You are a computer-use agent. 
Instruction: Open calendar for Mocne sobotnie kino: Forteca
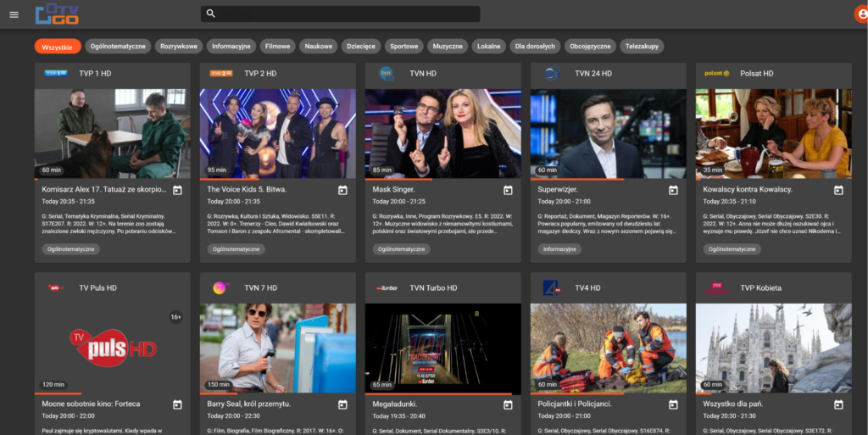pos(177,404)
